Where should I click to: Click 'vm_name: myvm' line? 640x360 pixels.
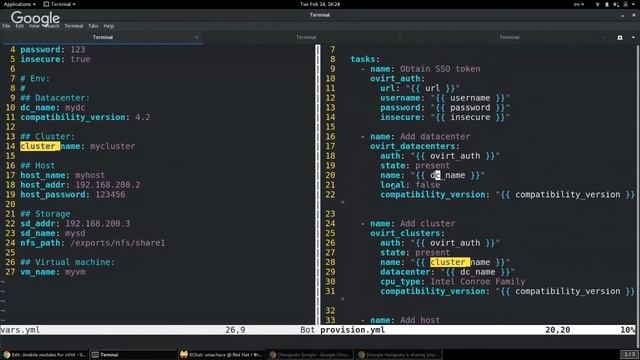click(53, 272)
